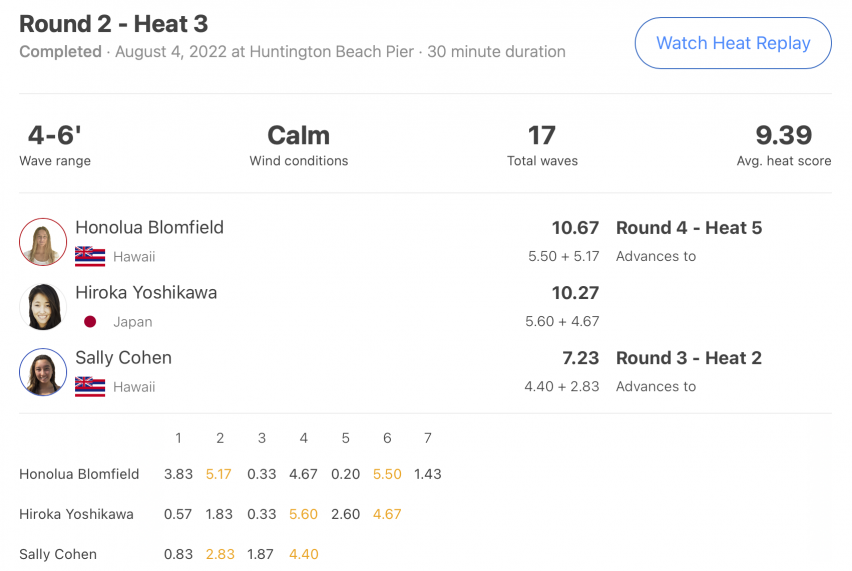
Task: Click the 9.39 average heat score
Action: [x=784, y=135]
